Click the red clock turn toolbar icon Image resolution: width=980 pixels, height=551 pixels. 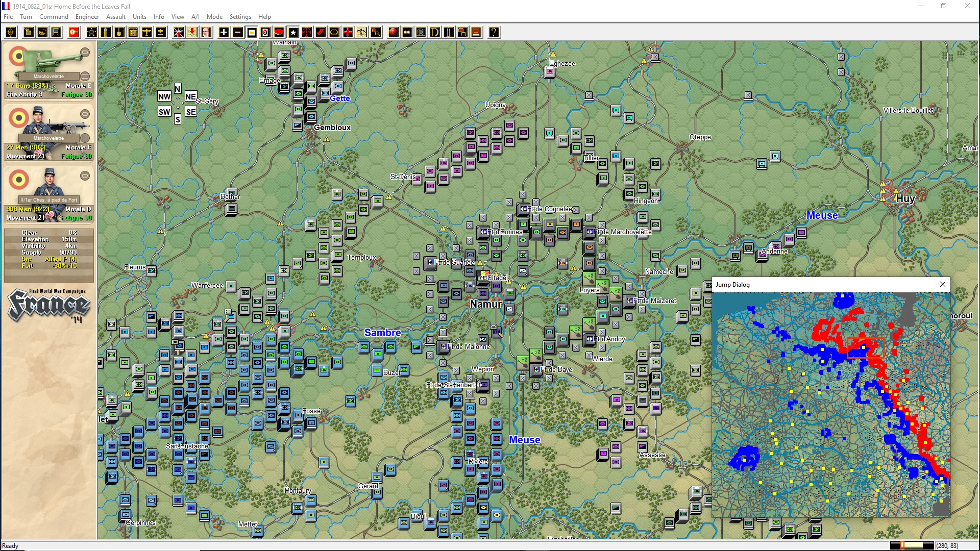(x=74, y=33)
